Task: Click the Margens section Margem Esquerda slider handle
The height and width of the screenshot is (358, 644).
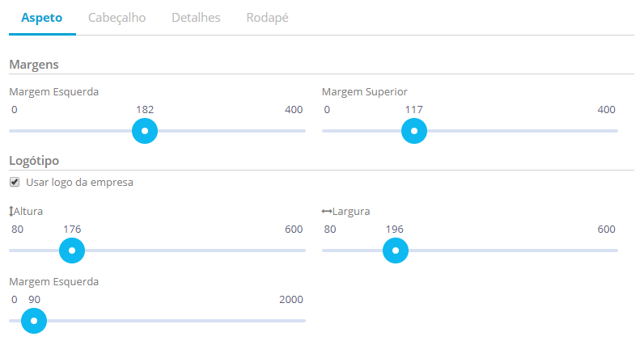Action: click(x=145, y=130)
